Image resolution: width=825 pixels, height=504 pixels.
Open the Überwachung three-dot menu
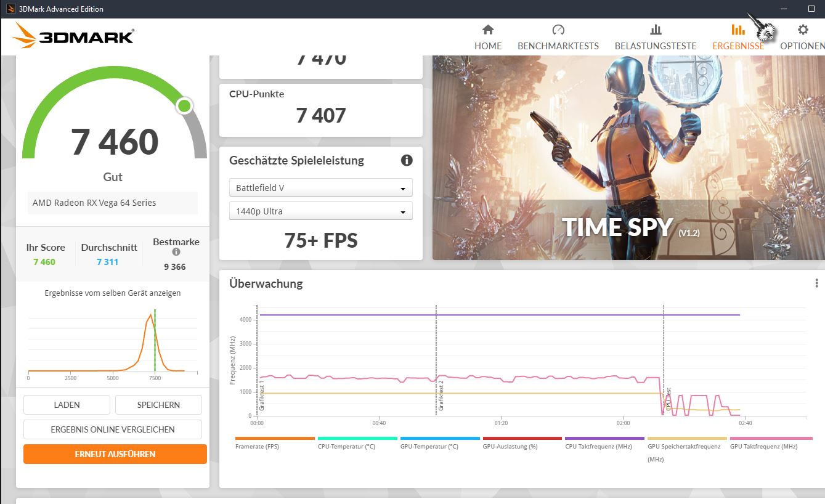(x=817, y=283)
